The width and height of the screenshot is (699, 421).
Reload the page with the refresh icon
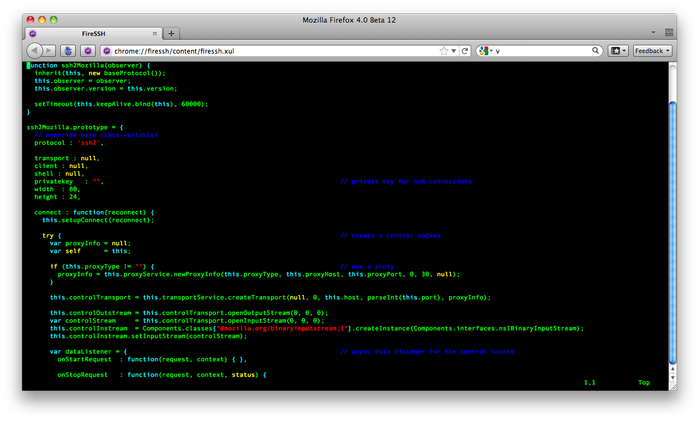coord(465,51)
